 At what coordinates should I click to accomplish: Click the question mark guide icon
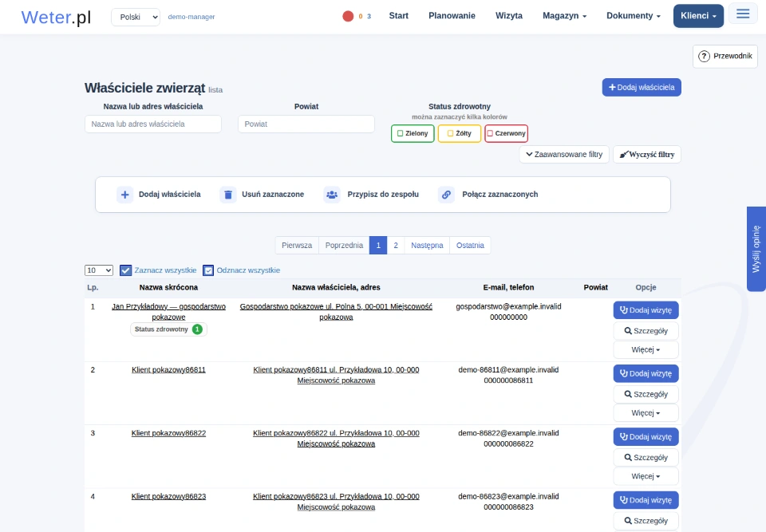click(704, 56)
